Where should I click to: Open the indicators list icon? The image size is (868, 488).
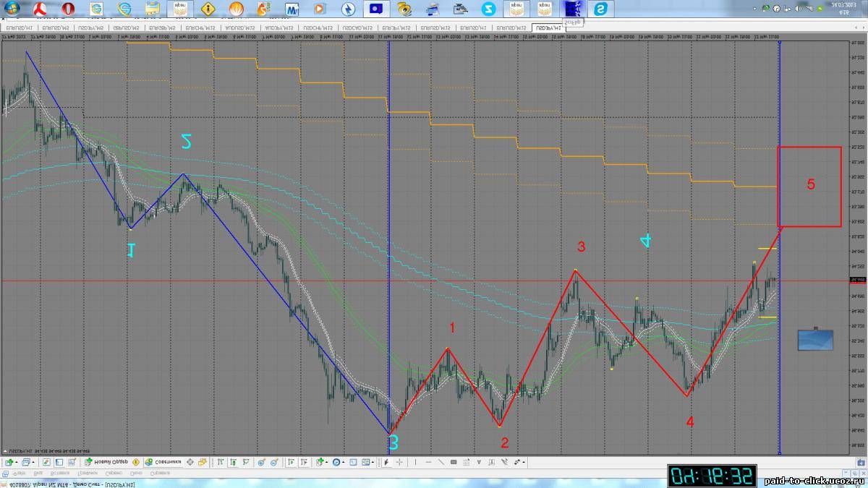click(x=318, y=462)
